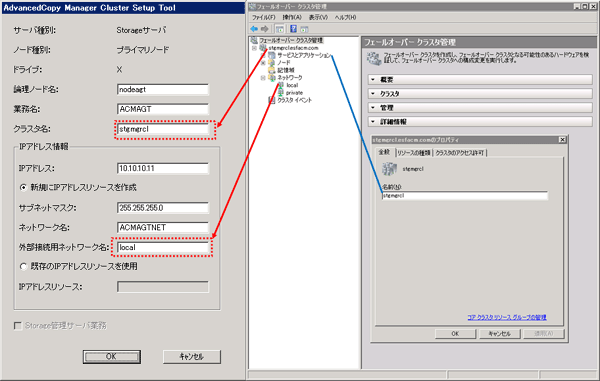Open the ヘルプ(H) menu
Screen dimensions: 600x381
pyautogui.click(x=345, y=17)
